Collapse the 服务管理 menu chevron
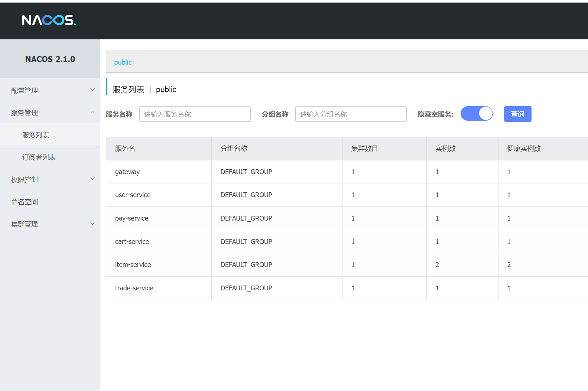The image size is (588, 391). [x=92, y=112]
